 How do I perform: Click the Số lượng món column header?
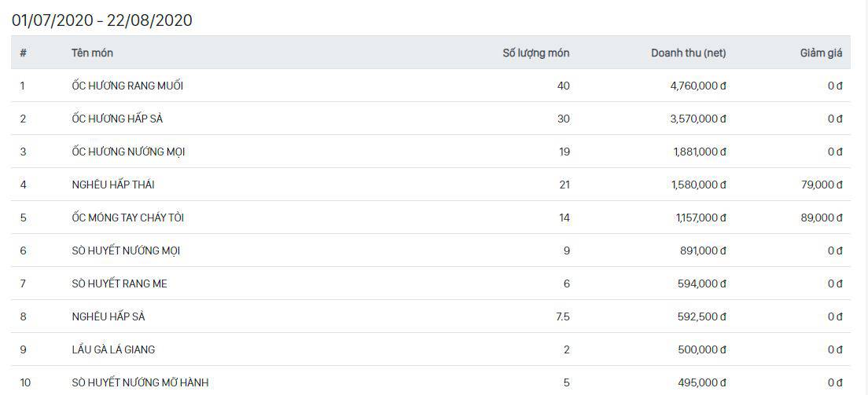535,53
